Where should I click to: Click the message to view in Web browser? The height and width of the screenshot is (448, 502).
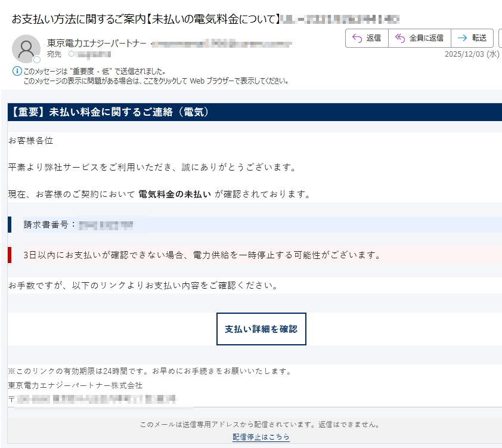point(156,81)
